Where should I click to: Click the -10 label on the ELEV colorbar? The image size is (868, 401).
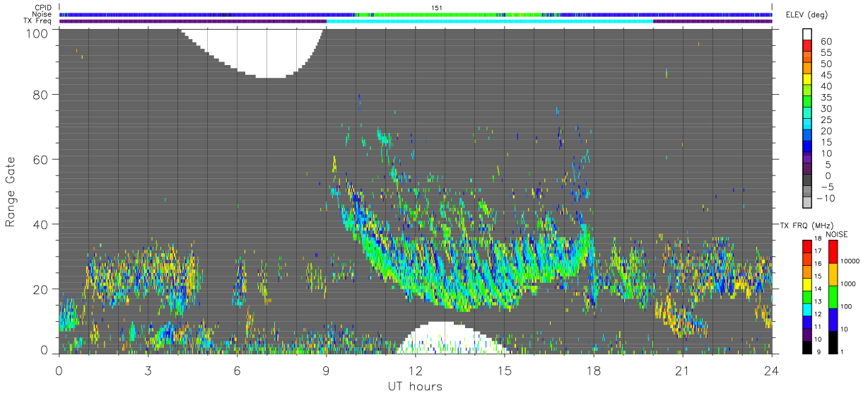tap(825, 199)
